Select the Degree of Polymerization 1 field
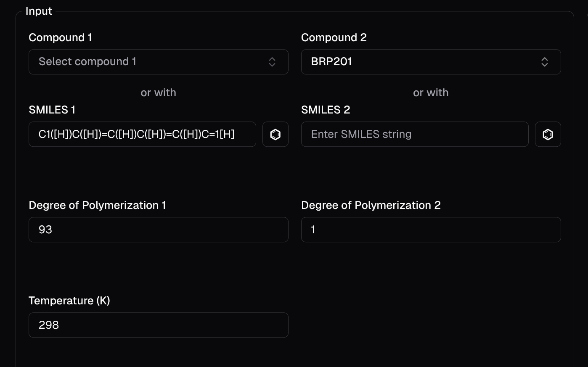Screen dimensions: 588x367 pyautogui.click(x=158, y=230)
